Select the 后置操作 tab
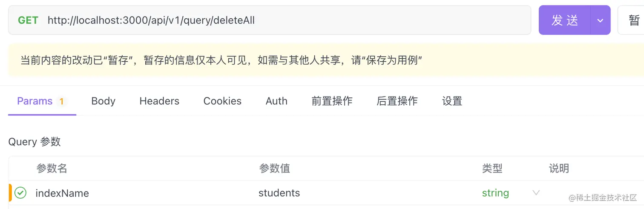This screenshot has width=644, height=209. (397, 101)
